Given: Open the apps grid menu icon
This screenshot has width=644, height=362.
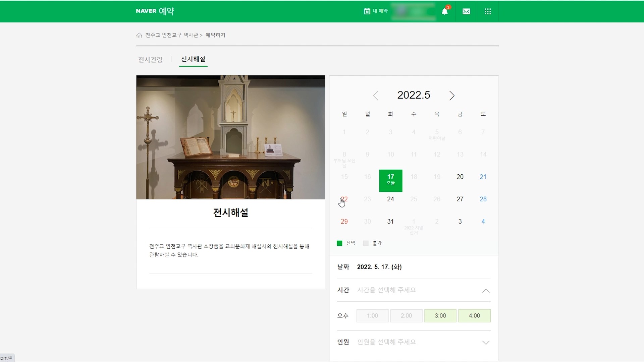Looking at the screenshot, I should pyautogui.click(x=488, y=11).
